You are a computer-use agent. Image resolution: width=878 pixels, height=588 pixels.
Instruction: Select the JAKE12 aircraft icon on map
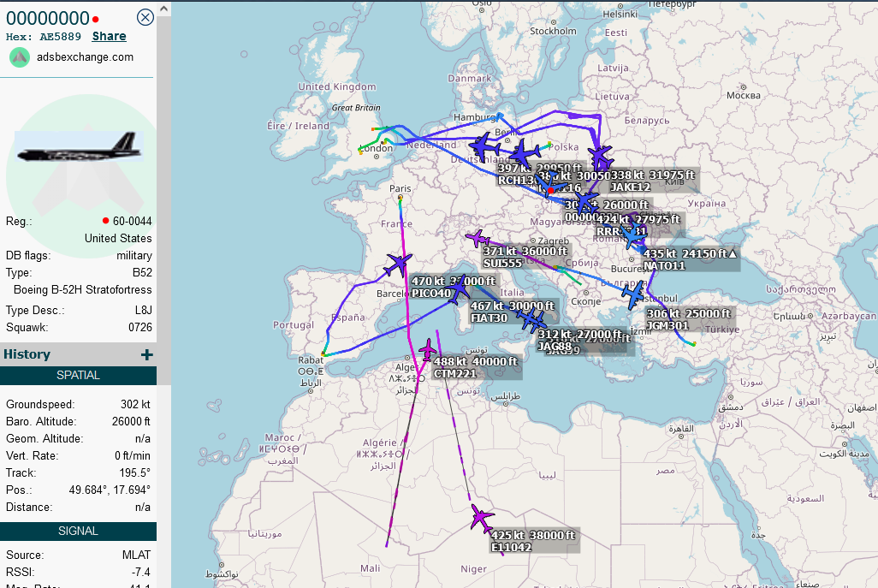[x=600, y=157]
